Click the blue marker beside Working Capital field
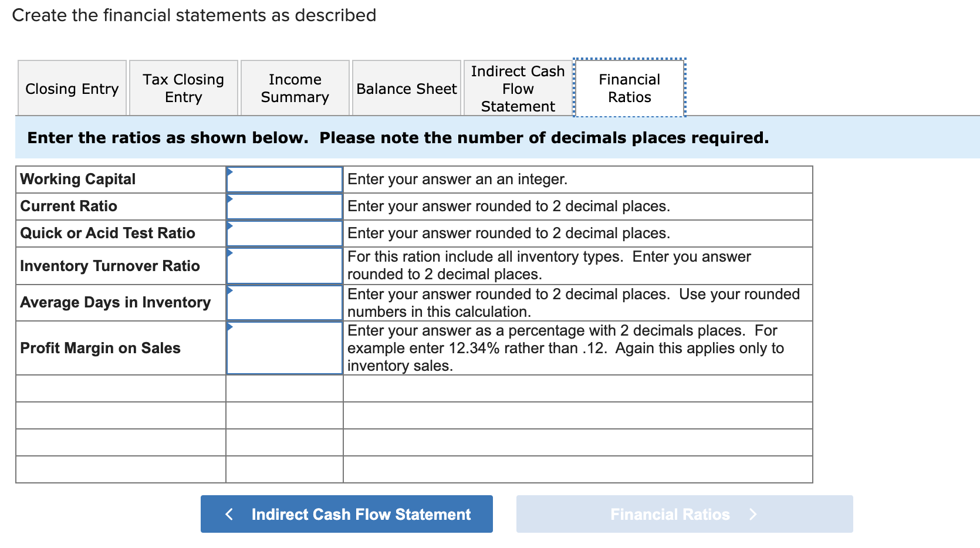Image resolution: width=980 pixels, height=548 pixels. pos(229,172)
